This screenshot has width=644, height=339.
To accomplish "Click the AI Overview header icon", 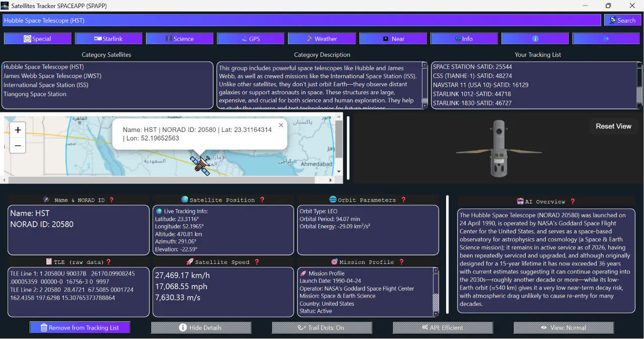I will coord(520,201).
